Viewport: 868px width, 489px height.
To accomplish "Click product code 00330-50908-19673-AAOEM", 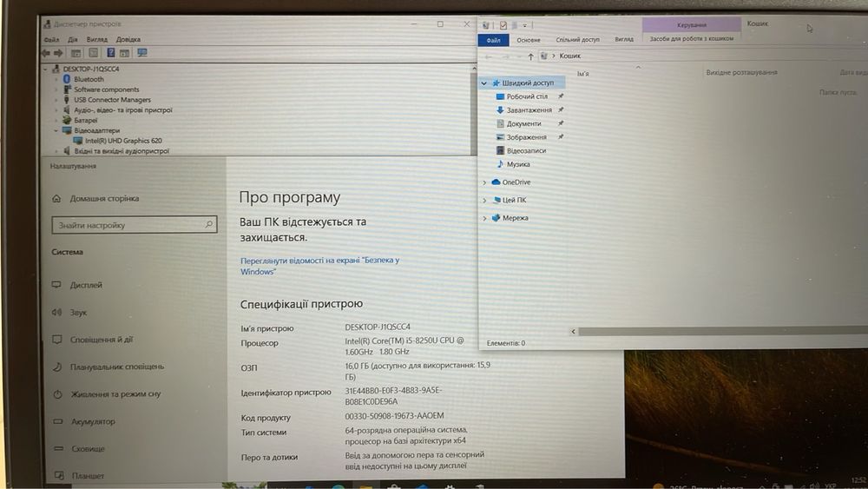I will pyautogui.click(x=394, y=416).
